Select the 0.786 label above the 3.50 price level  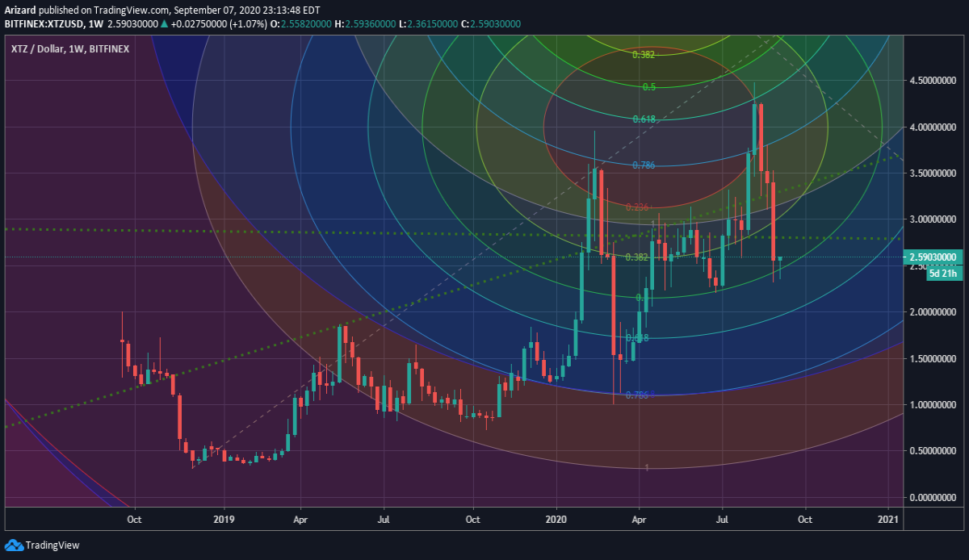(644, 165)
